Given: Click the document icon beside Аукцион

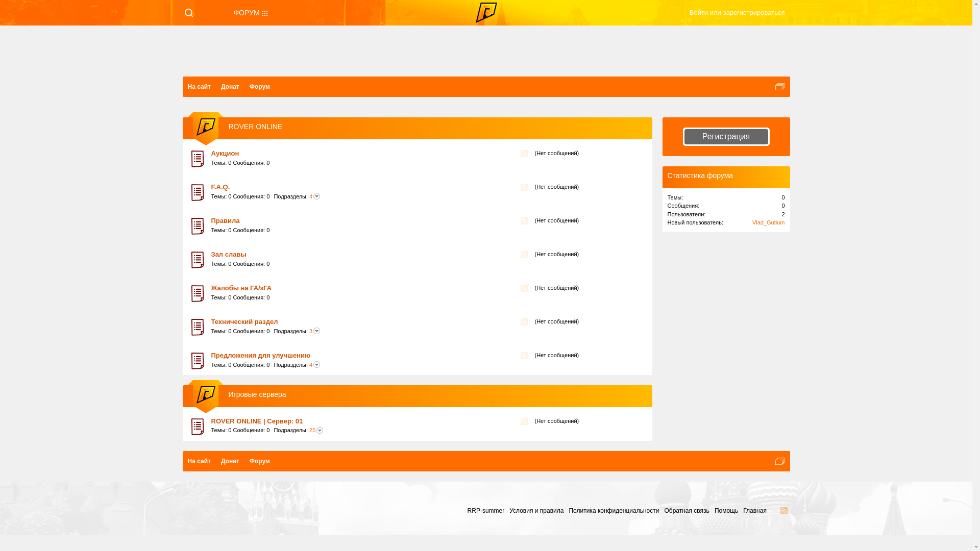Looking at the screenshot, I should (198, 159).
